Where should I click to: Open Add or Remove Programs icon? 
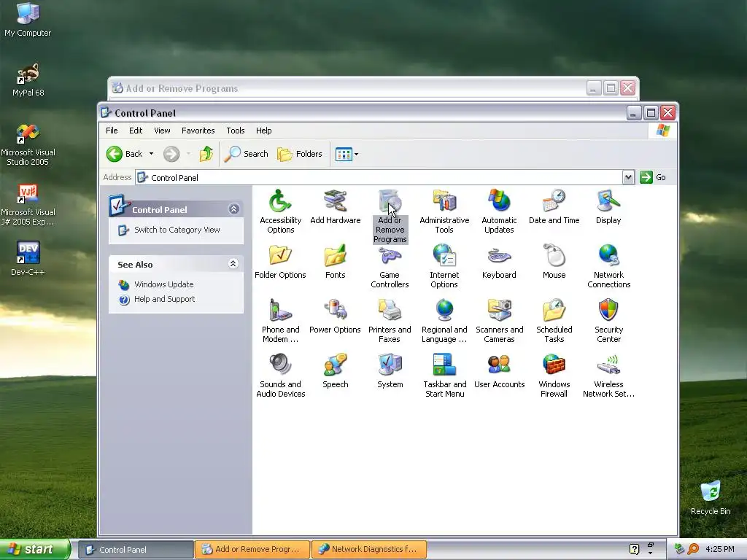390,216
